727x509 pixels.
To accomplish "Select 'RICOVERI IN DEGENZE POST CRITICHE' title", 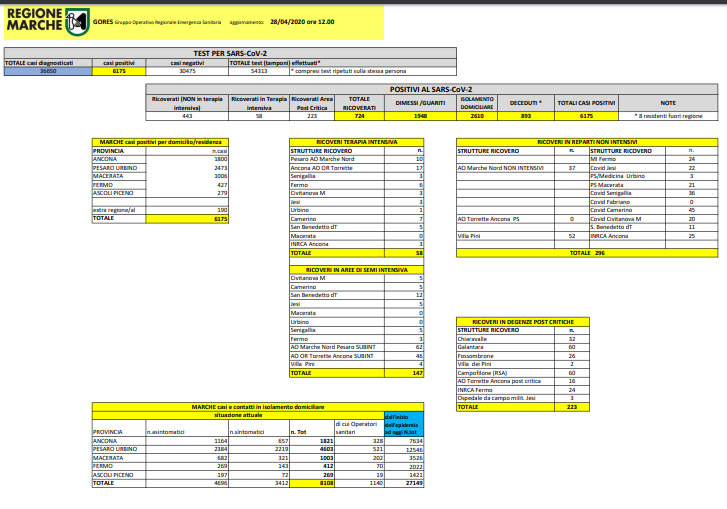I will pyautogui.click(x=523, y=322).
